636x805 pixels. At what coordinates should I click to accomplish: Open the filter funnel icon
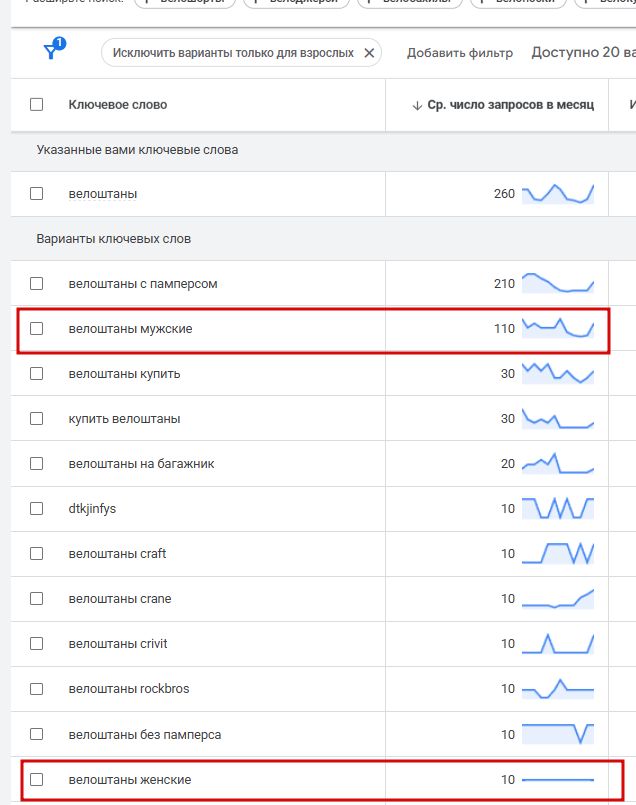pos(52,52)
